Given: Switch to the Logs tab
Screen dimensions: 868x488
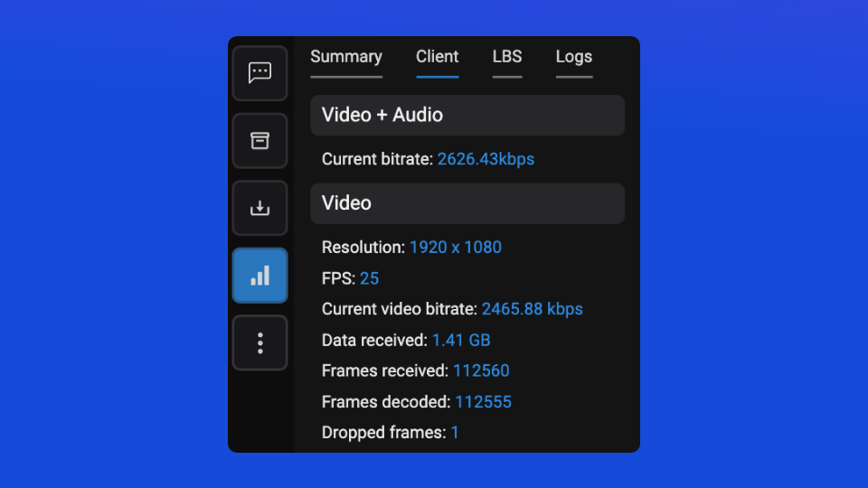Looking at the screenshot, I should coord(574,57).
